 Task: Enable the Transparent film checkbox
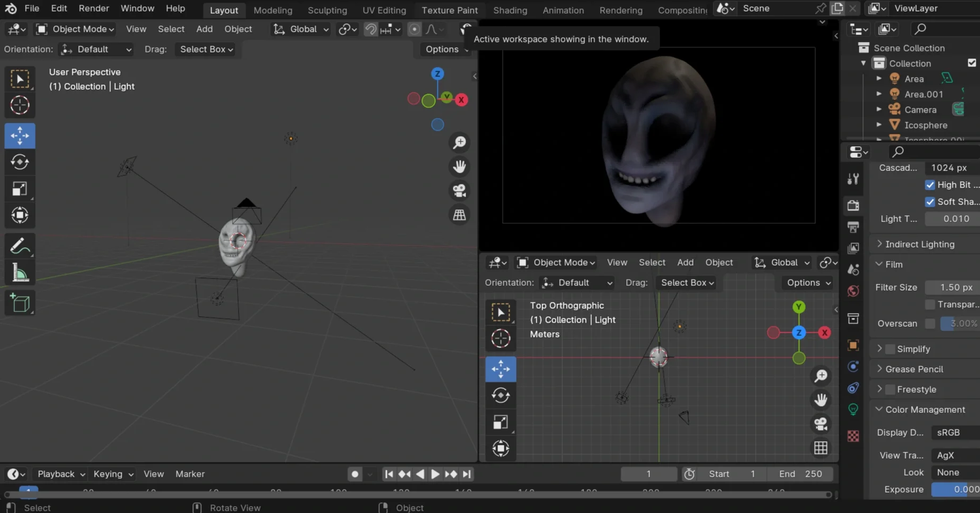pos(930,304)
